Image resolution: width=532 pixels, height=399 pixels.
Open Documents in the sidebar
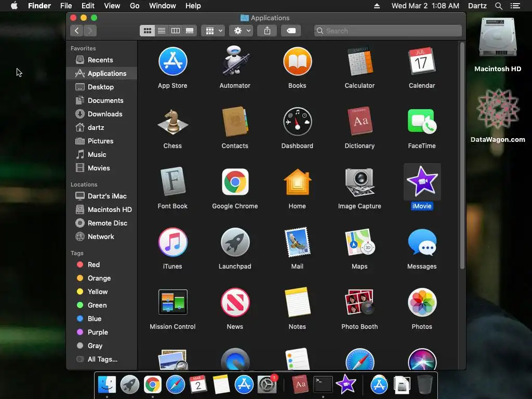(x=102, y=100)
